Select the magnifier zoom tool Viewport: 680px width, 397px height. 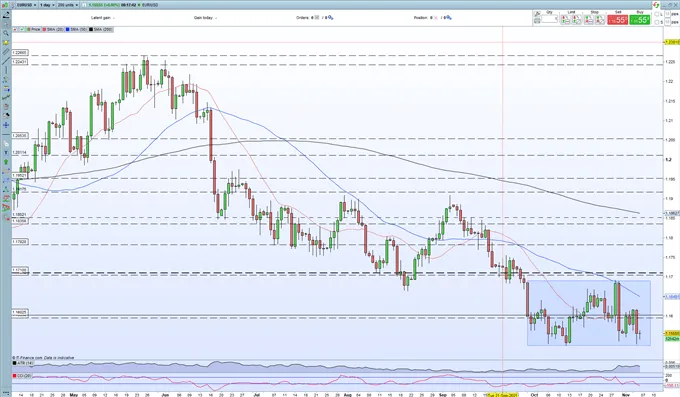click(x=6, y=33)
